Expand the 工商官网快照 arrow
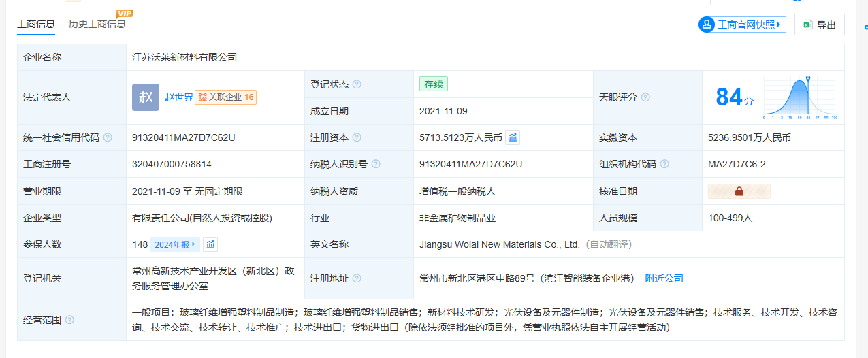 coord(779,25)
